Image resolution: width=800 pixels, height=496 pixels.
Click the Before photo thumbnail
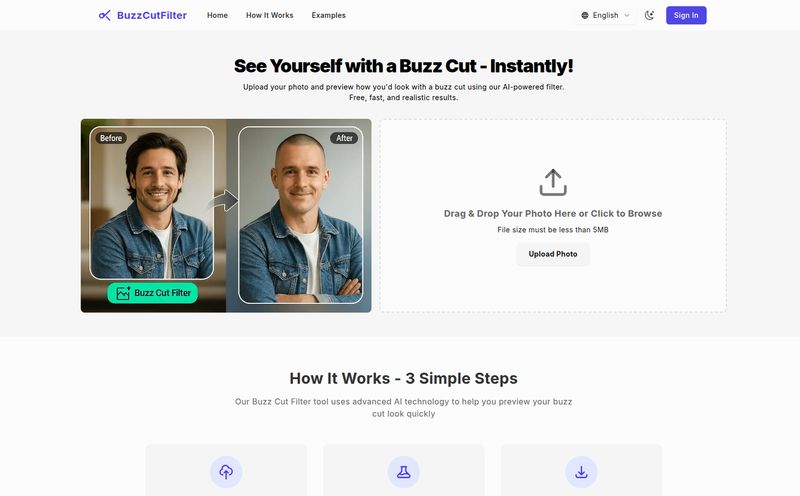point(152,203)
